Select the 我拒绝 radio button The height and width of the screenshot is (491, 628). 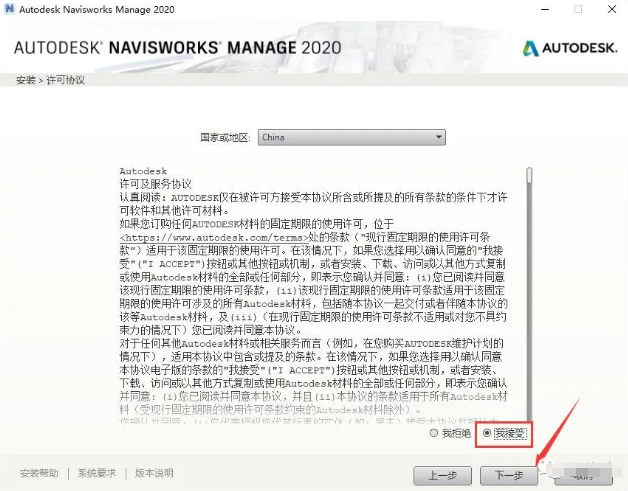pyautogui.click(x=433, y=433)
